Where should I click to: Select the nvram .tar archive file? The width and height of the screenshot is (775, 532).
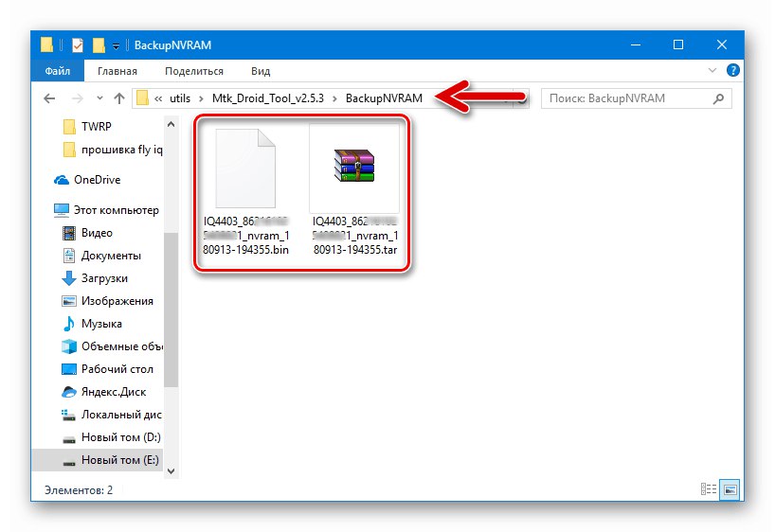tap(354, 190)
